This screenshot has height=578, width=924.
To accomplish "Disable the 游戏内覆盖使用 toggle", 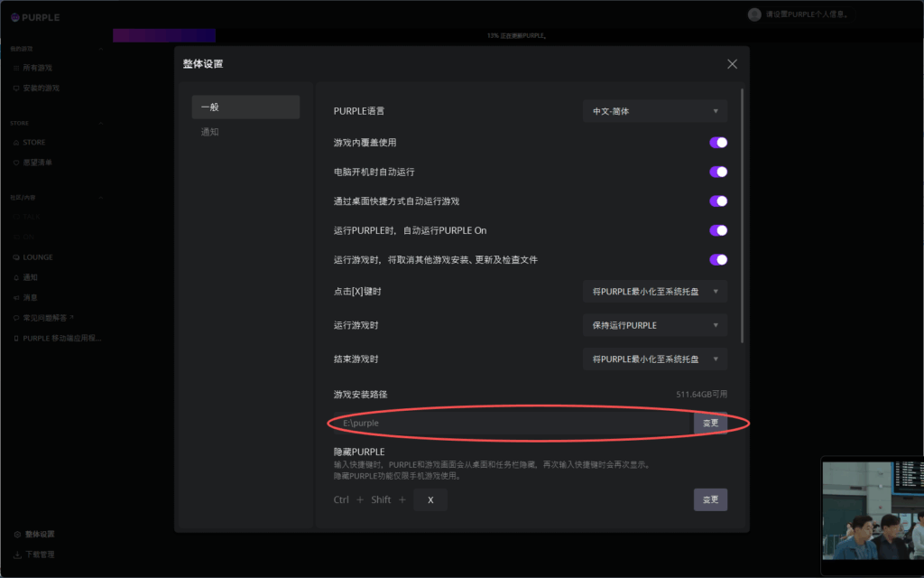I will point(718,143).
